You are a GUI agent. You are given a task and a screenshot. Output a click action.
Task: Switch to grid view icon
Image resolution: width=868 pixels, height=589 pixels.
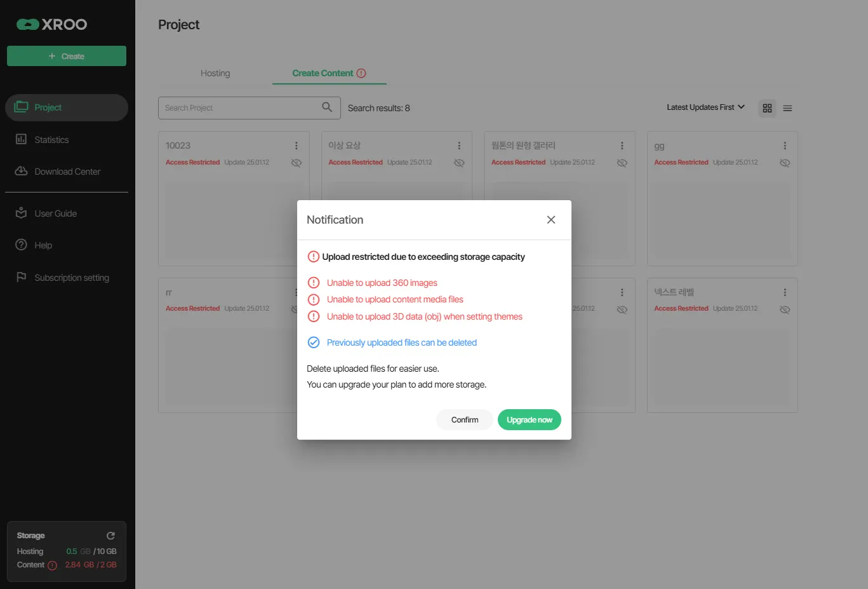click(x=767, y=108)
